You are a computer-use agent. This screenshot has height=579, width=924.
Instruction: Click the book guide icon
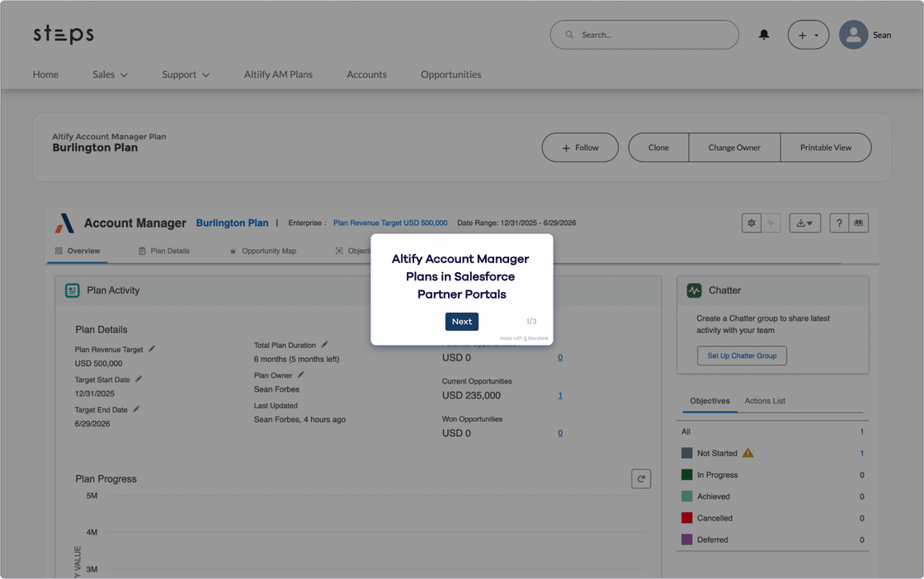pos(859,224)
